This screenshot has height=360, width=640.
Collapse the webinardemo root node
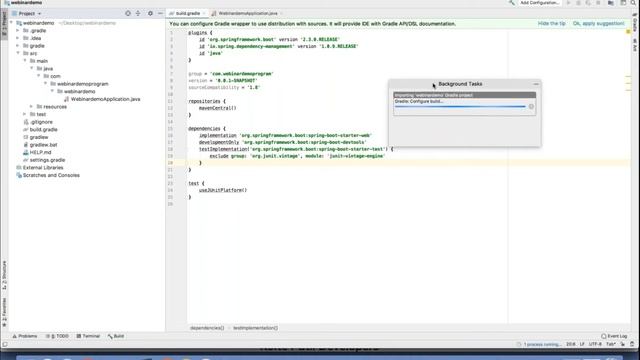point(11,23)
